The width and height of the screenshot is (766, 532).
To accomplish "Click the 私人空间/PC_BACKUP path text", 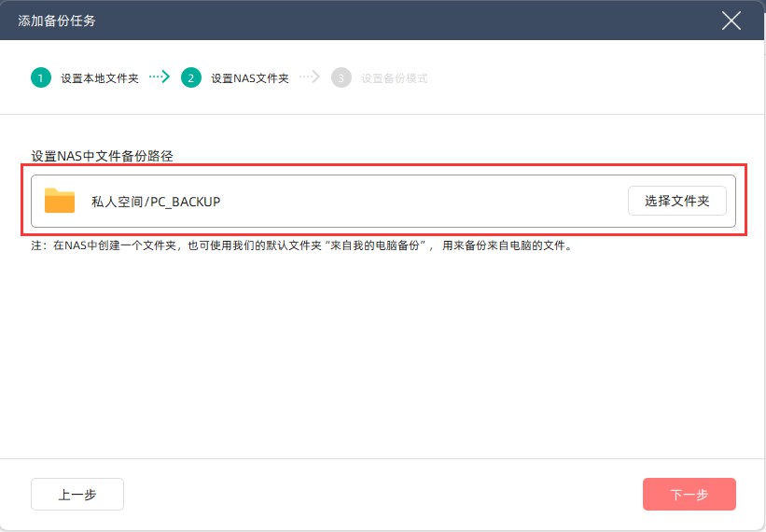I will point(156,202).
